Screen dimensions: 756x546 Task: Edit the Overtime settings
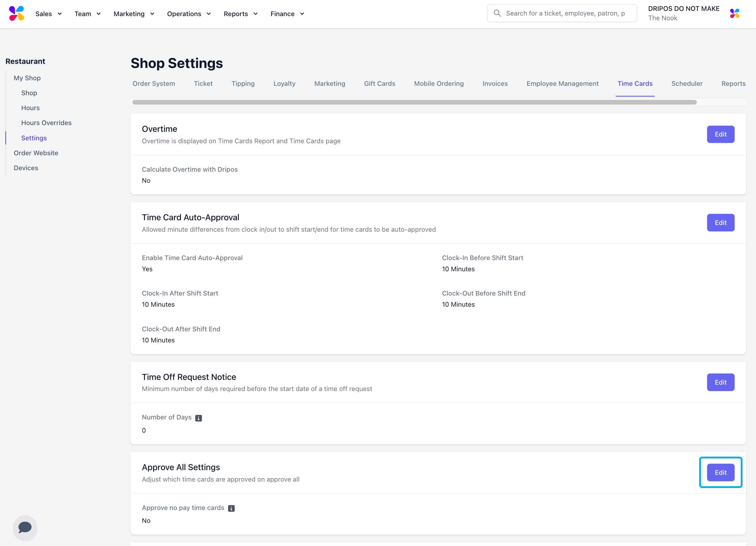click(x=720, y=134)
